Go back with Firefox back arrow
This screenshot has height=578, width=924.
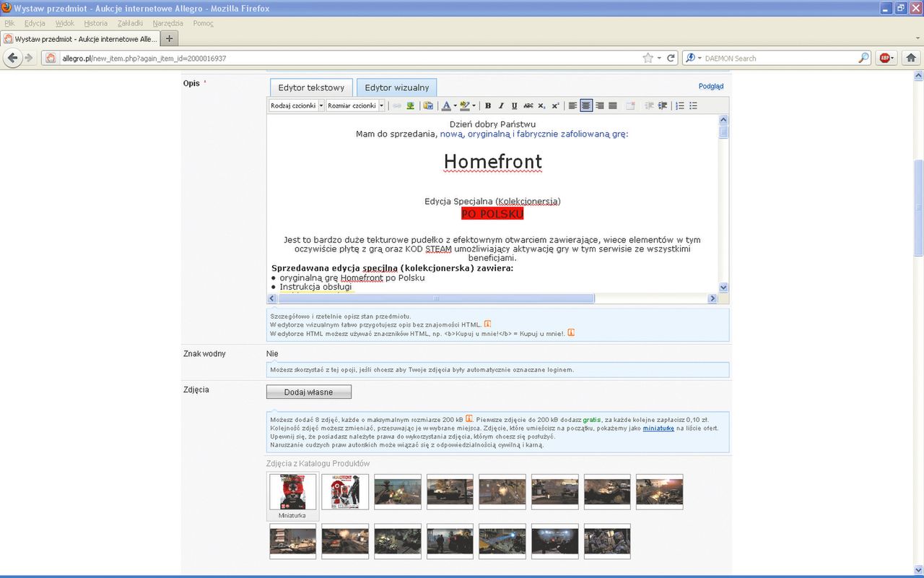pos(12,58)
